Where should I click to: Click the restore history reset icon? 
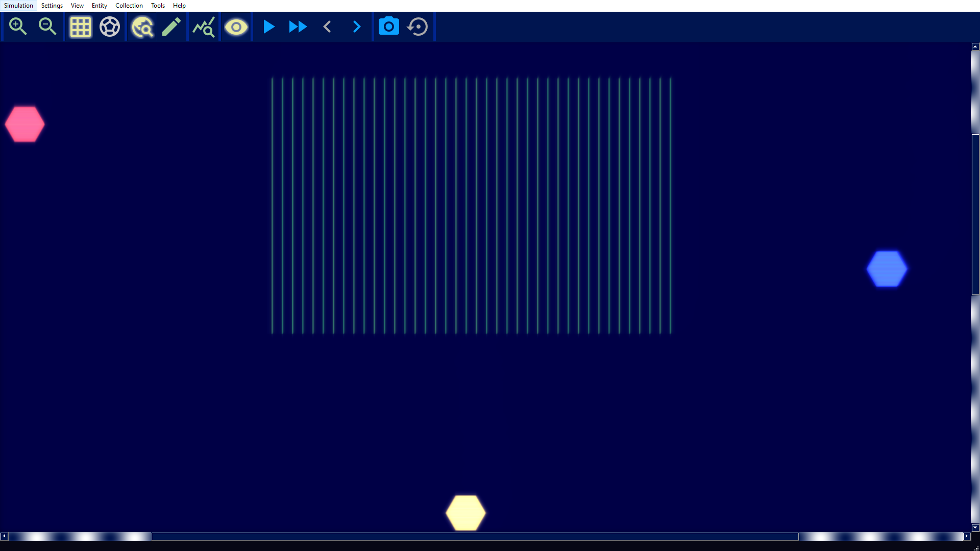418,27
